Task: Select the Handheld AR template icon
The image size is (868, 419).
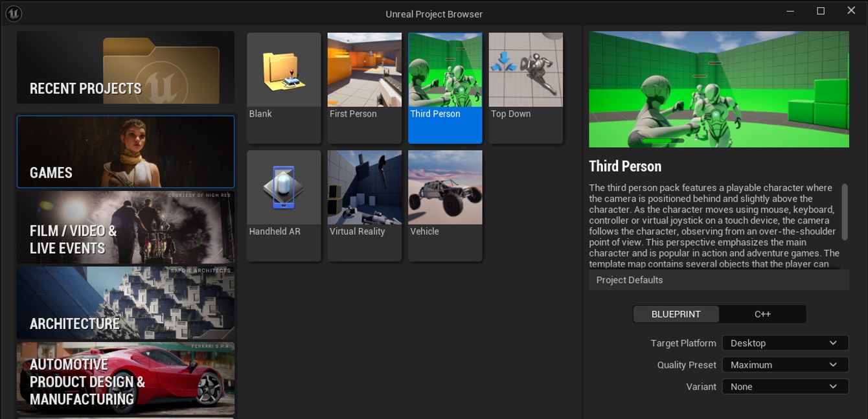Action: 284,188
